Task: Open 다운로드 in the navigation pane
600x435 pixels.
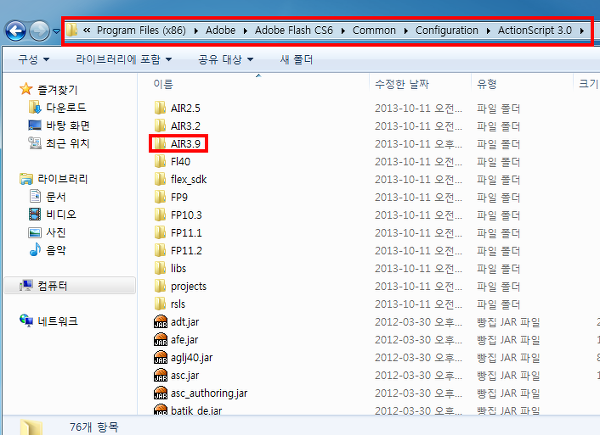Action: 57,108
